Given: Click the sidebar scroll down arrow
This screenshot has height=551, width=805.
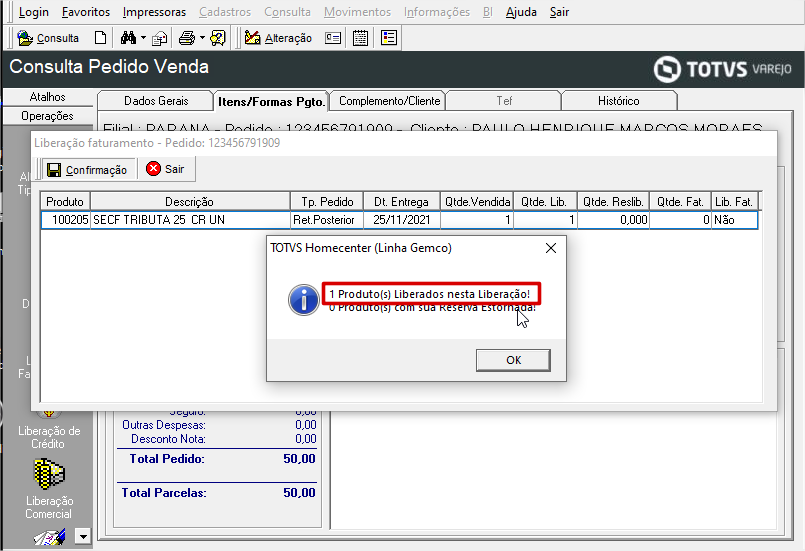Looking at the screenshot, I should pyautogui.click(x=83, y=537).
